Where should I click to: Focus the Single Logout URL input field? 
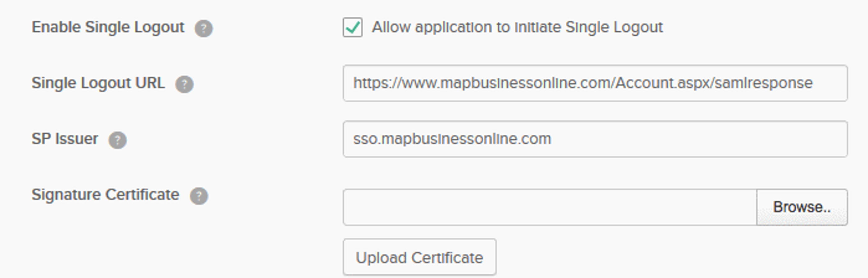[595, 83]
